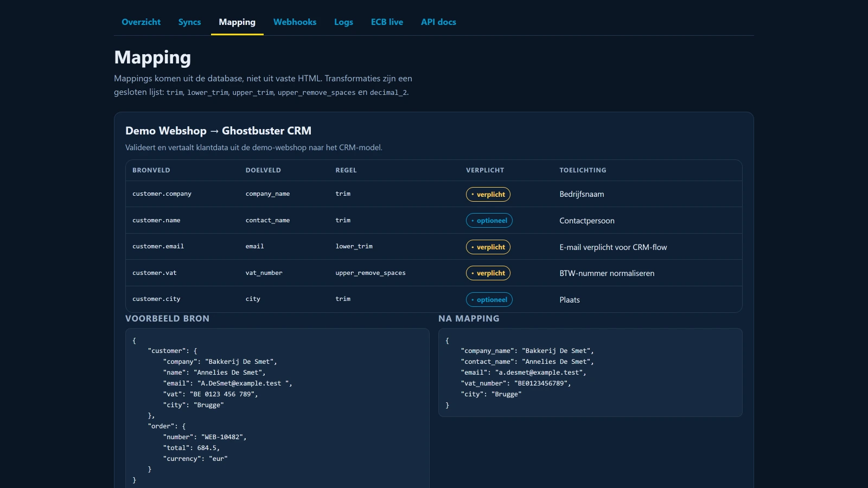Click verplicht badge for customer.email
This screenshot has width=868, height=488.
coord(488,247)
